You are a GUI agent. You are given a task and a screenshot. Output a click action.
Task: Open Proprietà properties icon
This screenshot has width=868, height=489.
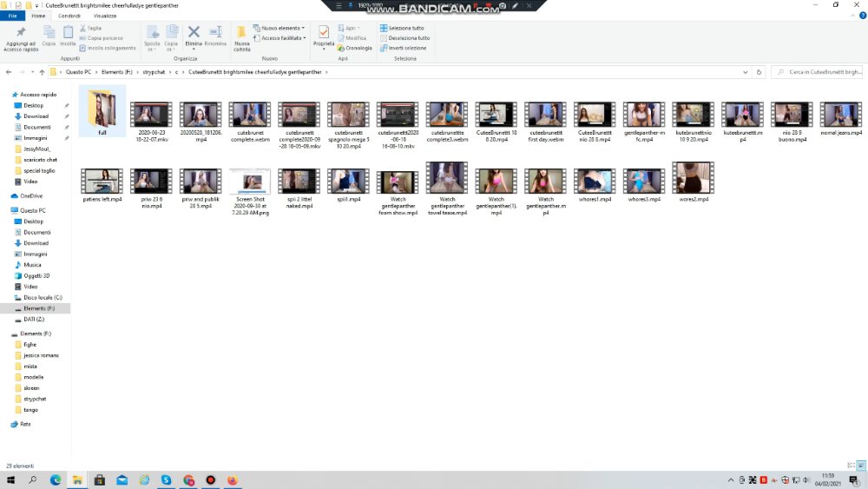click(323, 36)
